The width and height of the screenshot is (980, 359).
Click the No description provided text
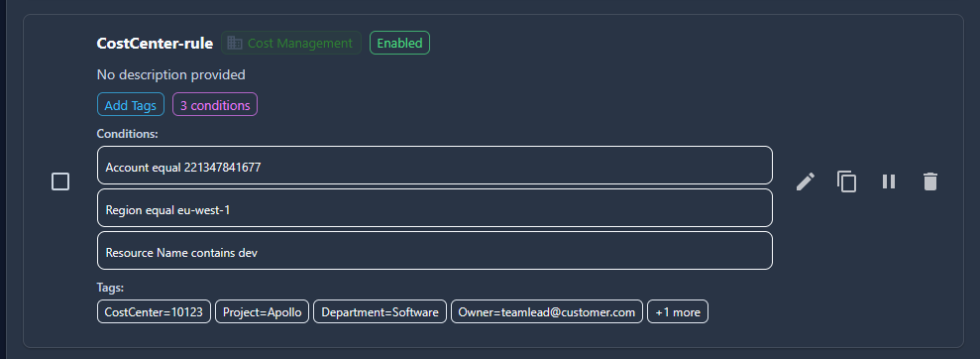pyautogui.click(x=170, y=75)
